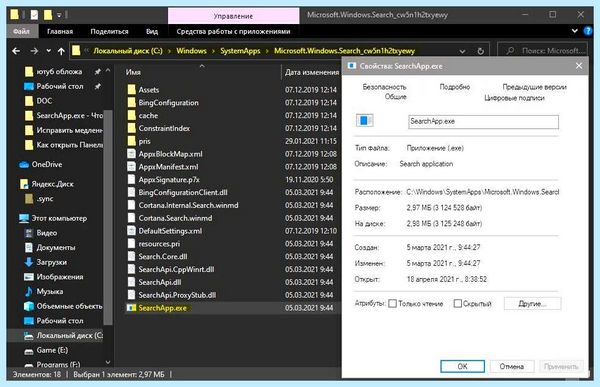Open Видео folder in navigation pane
600x387 pixels.
click(x=46, y=233)
